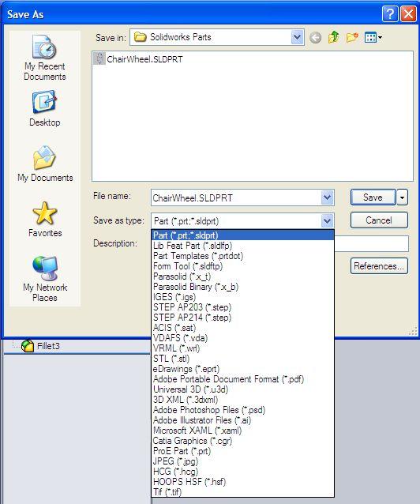420x504 pixels.
Task: Choose Adobe Portable Document Format (*.pdf)
Action: coord(242,379)
